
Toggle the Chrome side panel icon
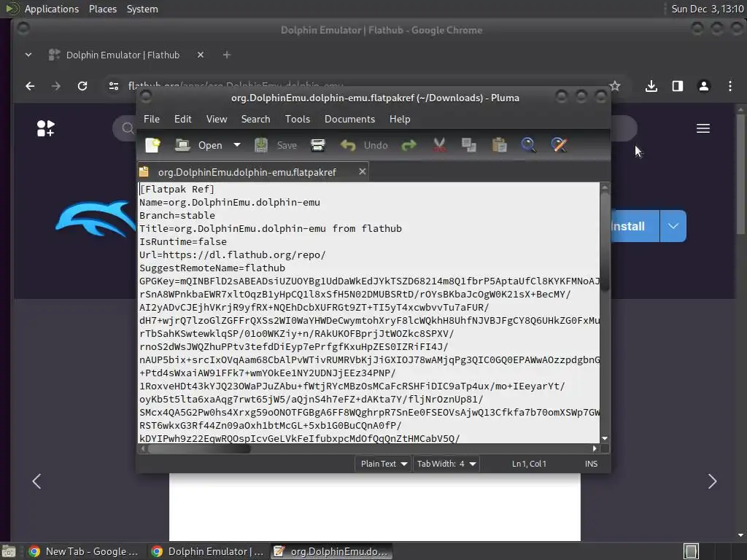(x=678, y=86)
